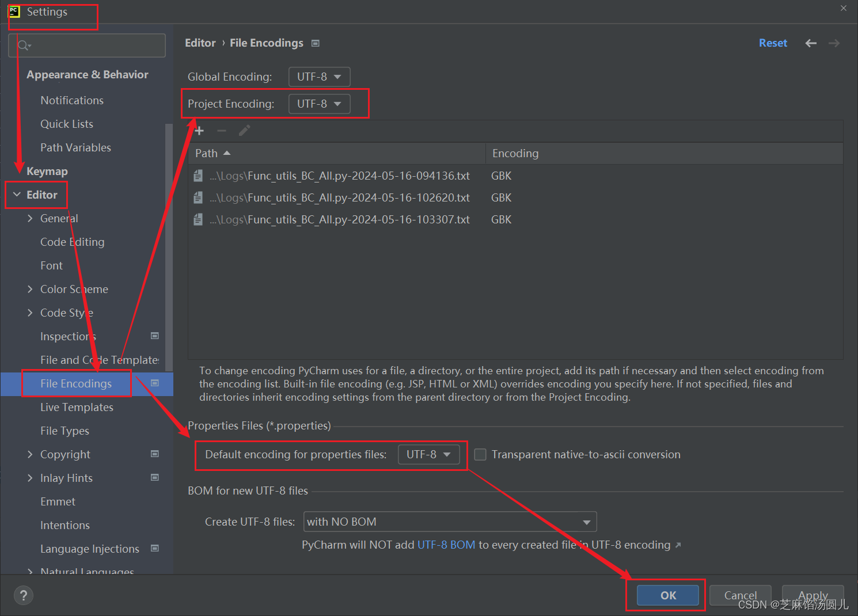Open Path Variables settings page
This screenshot has width=858, height=616.
point(75,147)
